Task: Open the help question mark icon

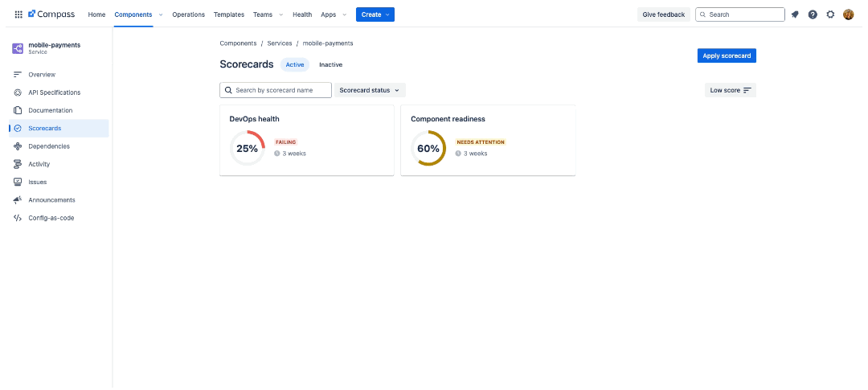Action: pyautogui.click(x=813, y=14)
